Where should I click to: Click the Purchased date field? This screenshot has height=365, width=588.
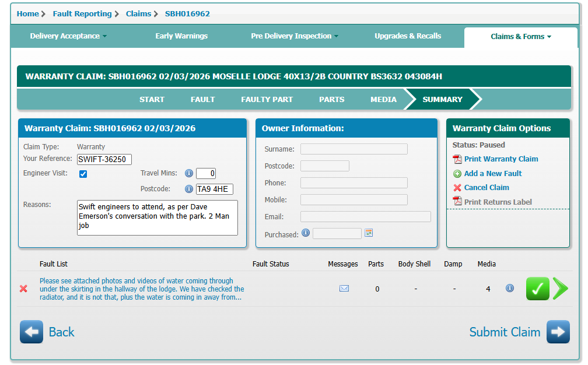(337, 233)
